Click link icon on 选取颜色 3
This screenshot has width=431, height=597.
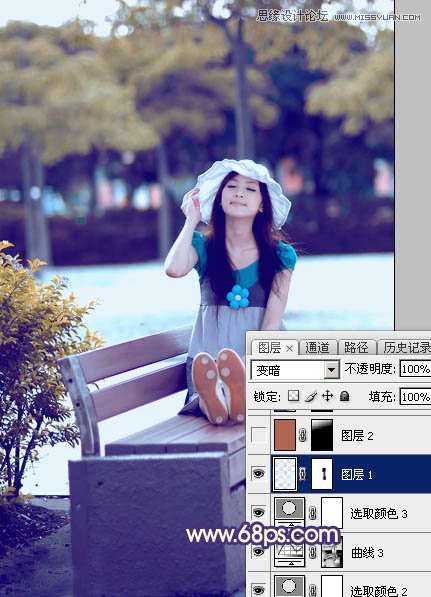[x=313, y=512]
